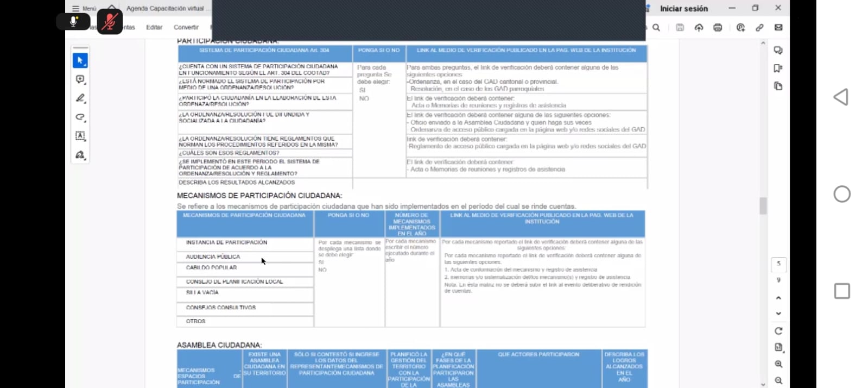Open the bookmarks panel

coord(778,68)
